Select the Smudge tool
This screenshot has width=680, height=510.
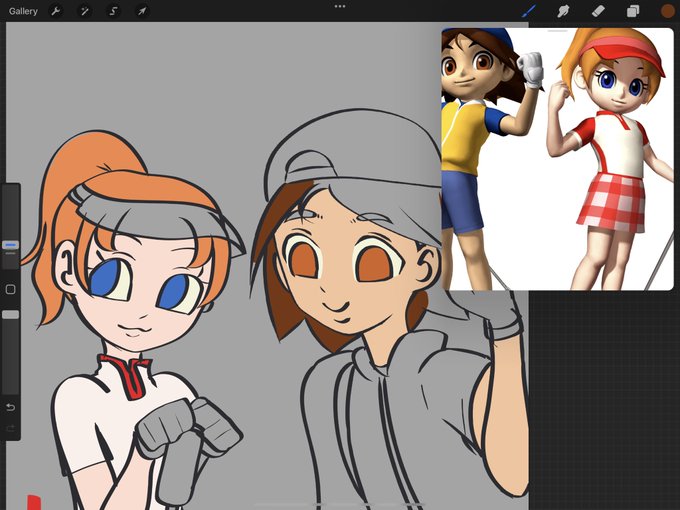point(563,11)
